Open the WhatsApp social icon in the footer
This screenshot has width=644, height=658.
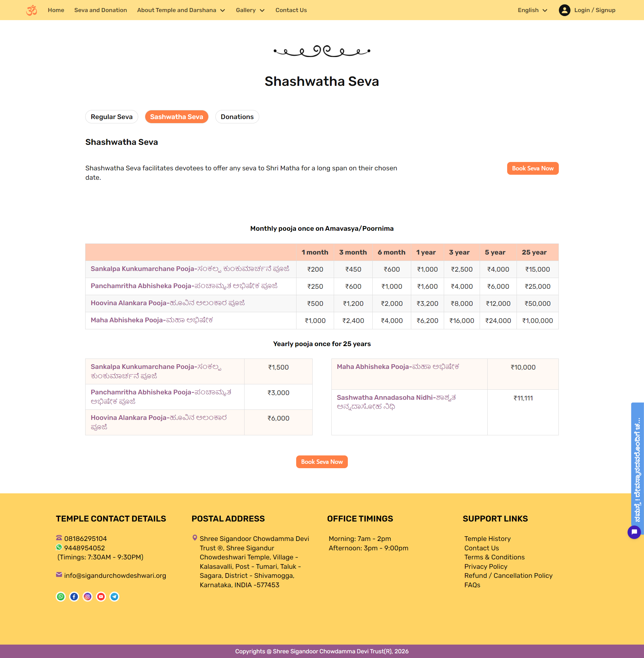(61, 597)
